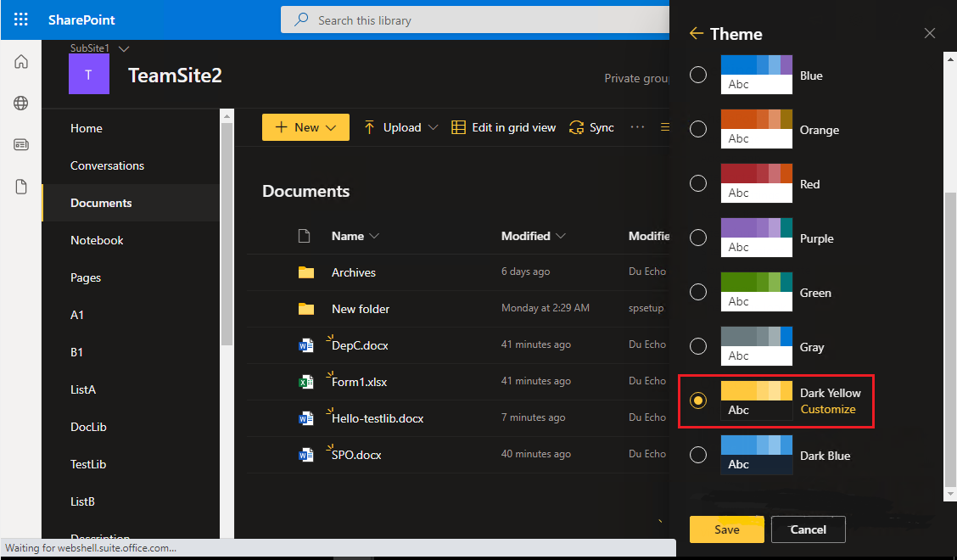The width and height of the screenshot is (957, 560).
Task: Click the Blue theme color swatch
Action: [x=756, y=75]
